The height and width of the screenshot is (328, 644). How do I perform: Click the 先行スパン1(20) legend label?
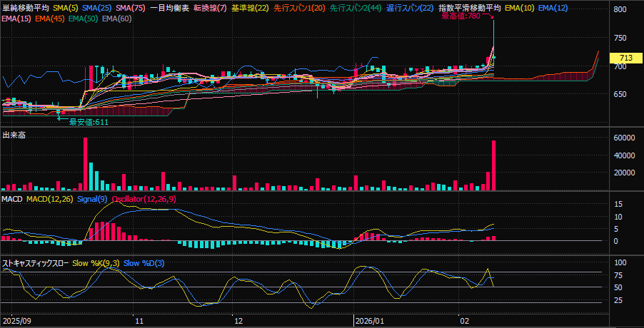point(300,7)
